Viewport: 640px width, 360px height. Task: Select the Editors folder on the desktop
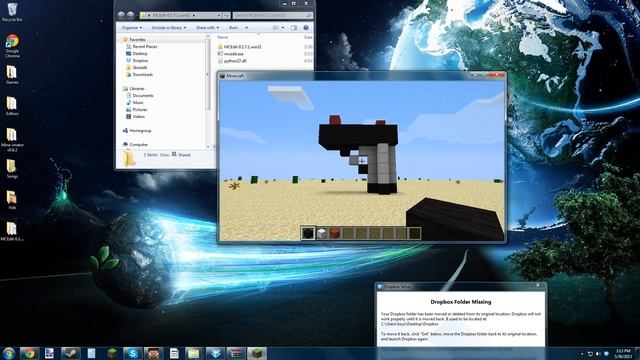point(12,106)
